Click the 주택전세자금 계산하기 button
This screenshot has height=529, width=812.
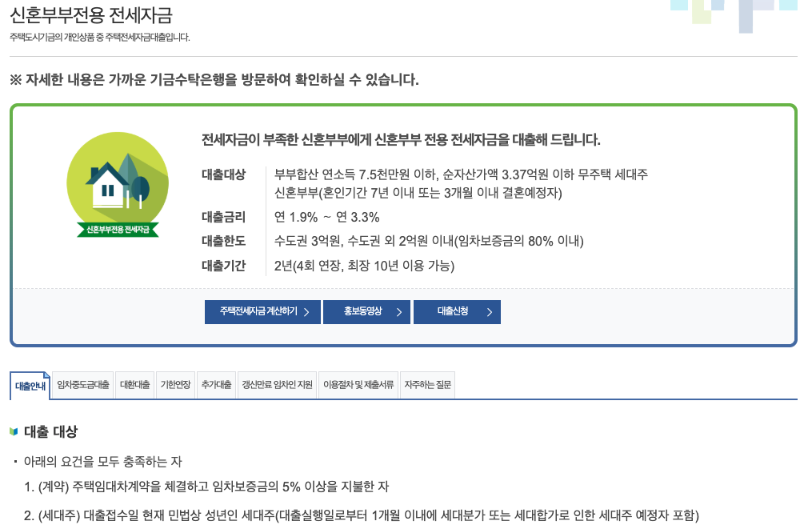pos(262,312)
